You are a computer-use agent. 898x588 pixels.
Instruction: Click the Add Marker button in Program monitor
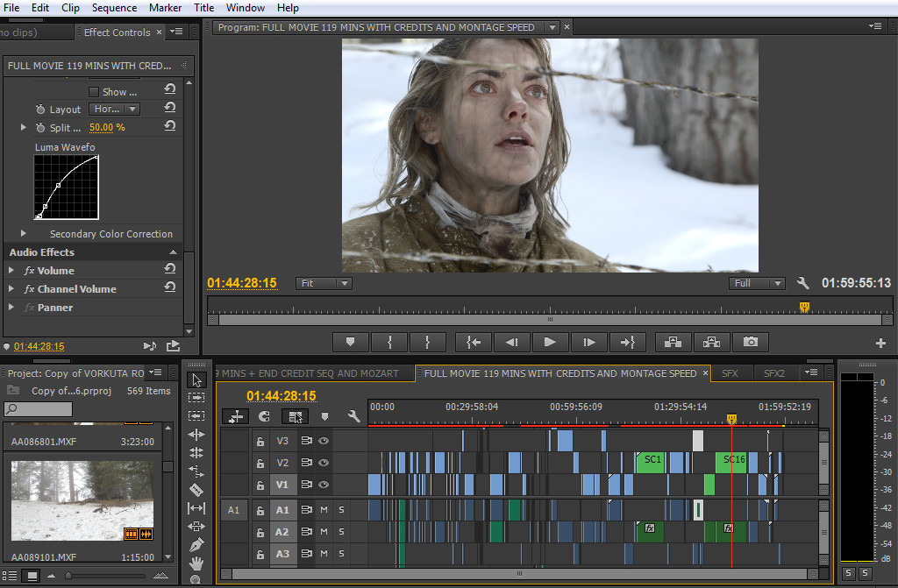click(351, 343)
